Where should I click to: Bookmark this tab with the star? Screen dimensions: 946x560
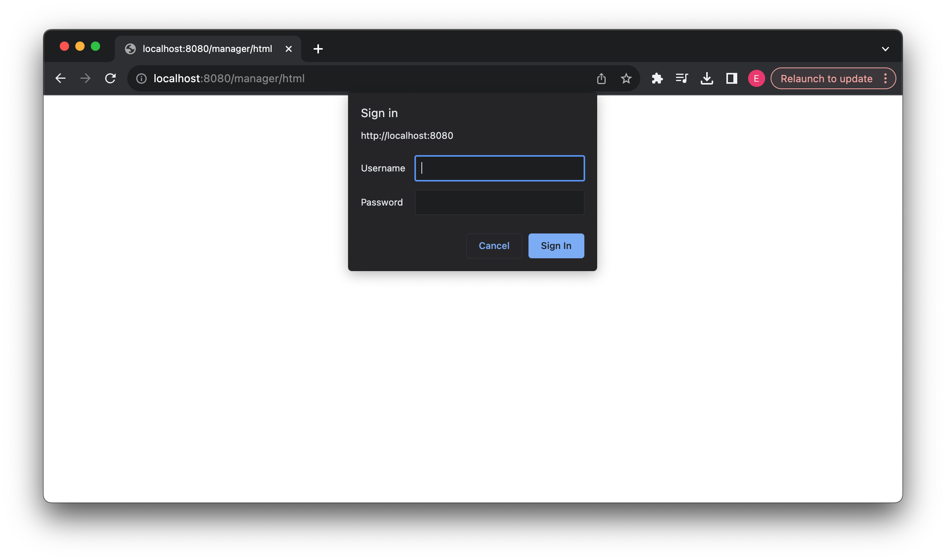pyautogui.click(x=626, y=79)
